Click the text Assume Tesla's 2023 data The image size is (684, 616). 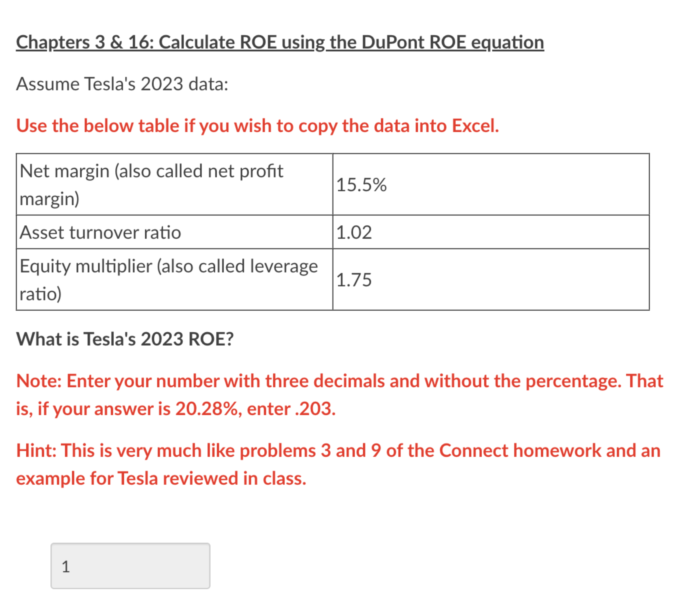[123, 84]
